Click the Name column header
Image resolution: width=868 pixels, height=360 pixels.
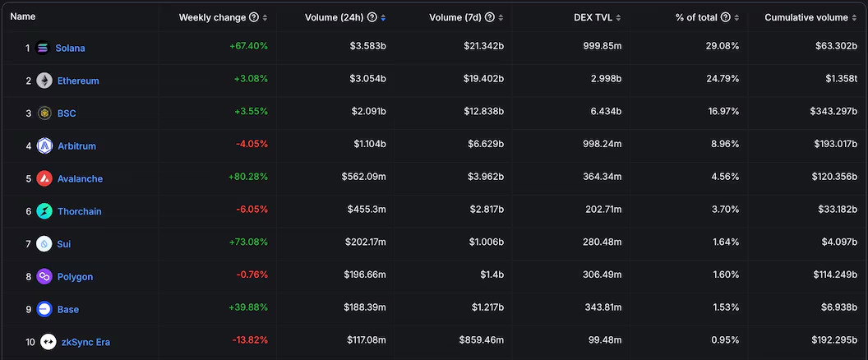pyautogui.click(x=23, y=16)
